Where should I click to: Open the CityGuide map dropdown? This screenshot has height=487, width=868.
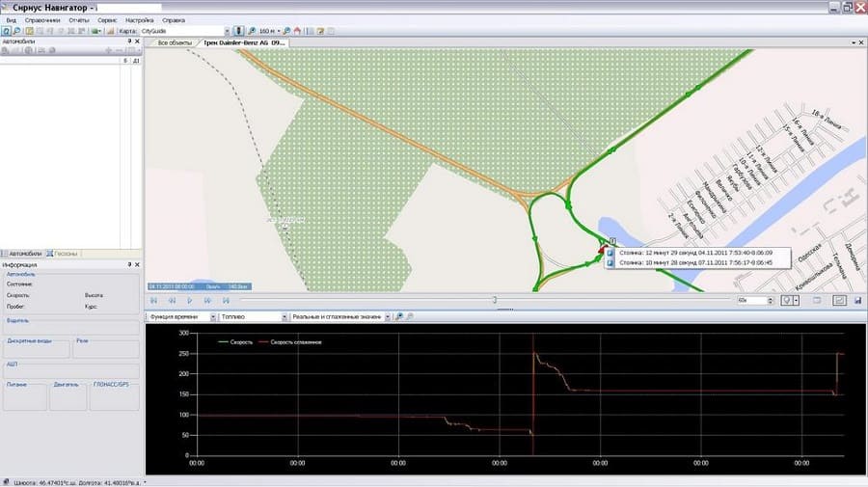tap(226, 31)
